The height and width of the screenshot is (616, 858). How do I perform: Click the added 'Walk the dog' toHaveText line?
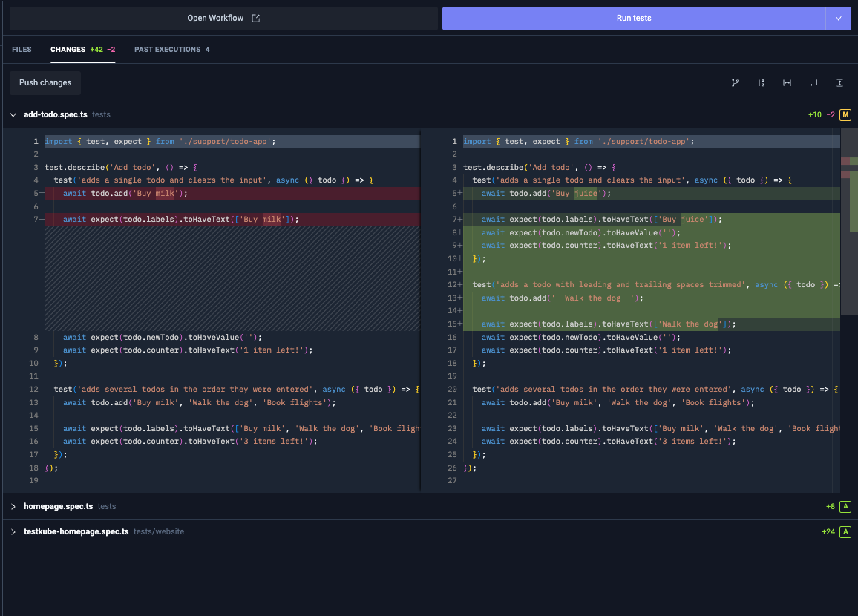click(651, 324)
